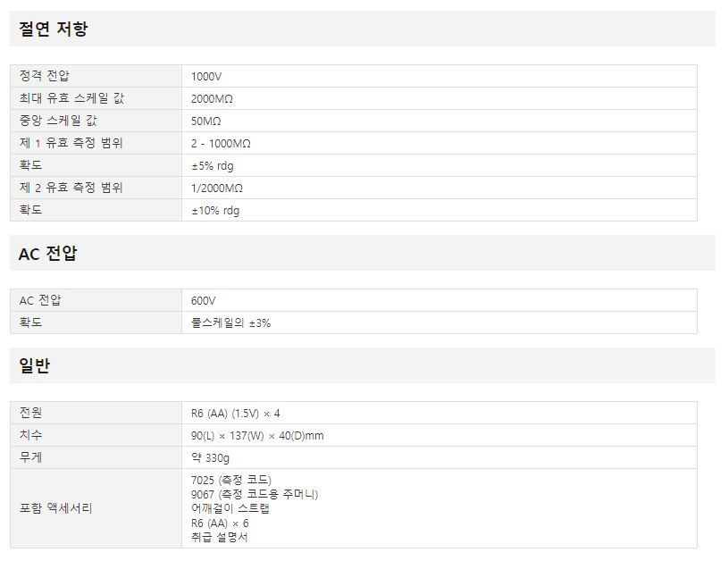Viewport: 728px width, 561px height.
Task: Click the 포함 액세서리 label cell
Action: 96,508
